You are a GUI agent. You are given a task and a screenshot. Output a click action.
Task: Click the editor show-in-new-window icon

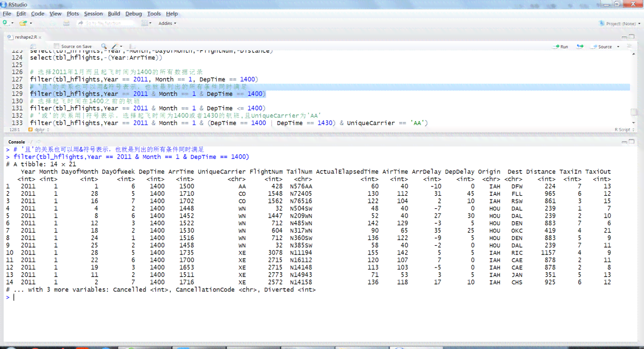pos(33,46)
